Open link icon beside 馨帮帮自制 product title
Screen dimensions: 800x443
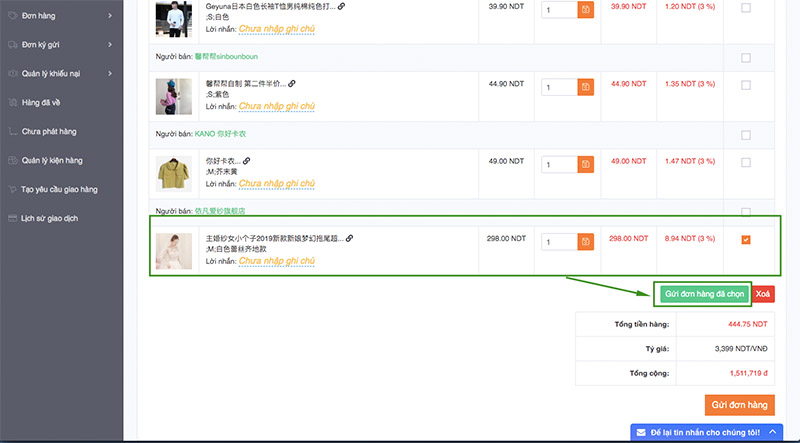click(292, 84)
